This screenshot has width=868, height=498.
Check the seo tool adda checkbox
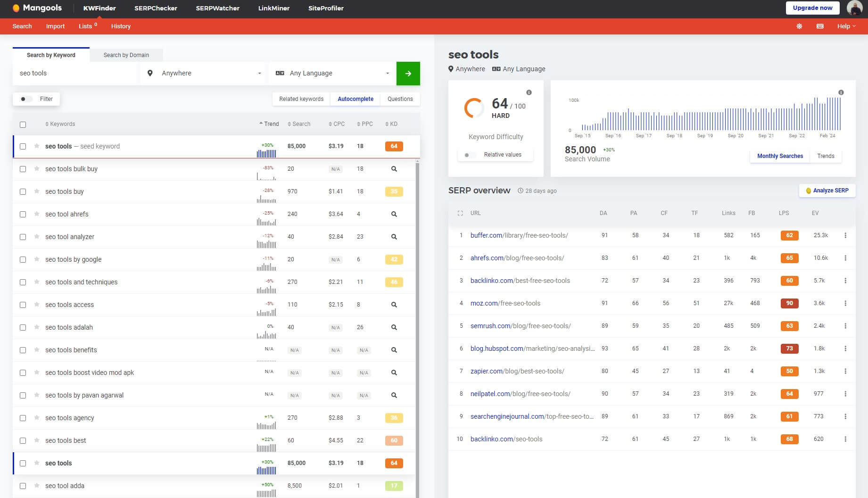click(23, 486)
